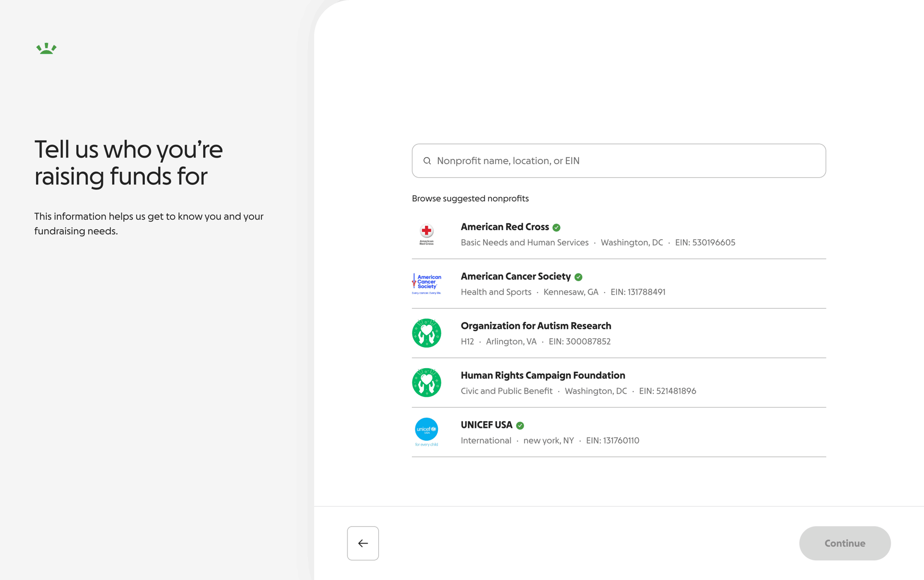Viewport: 924px width, 580px height.
Task: Click UNICEF USA verified checkmark badge
Action: click(520, 425)
